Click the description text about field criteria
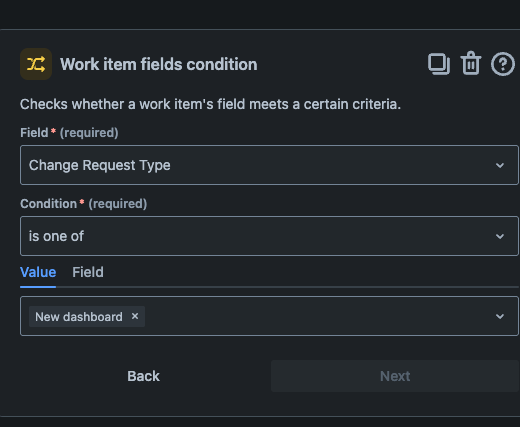This screenshot has width=520, height=427. [210, 104]
